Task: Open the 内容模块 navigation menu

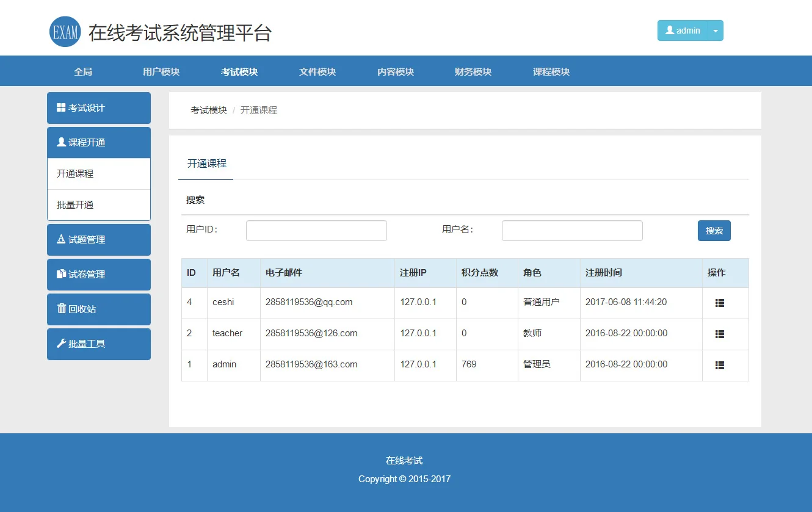Action: [396, 71]
